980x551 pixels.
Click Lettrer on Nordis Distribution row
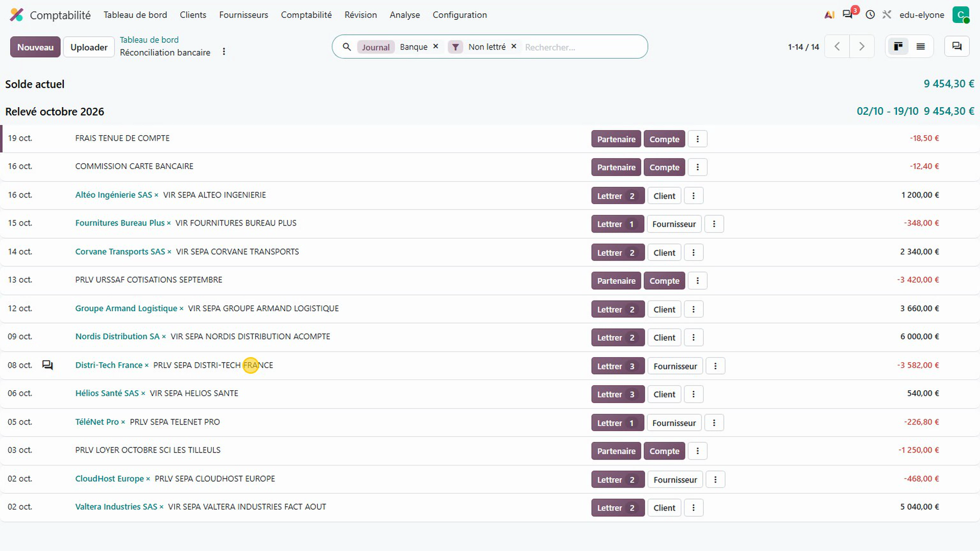[x=618, y=338]
